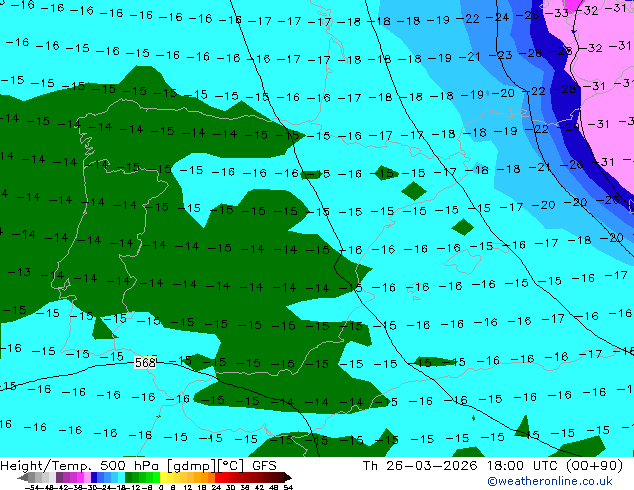This screenshot has height=490, width=634.
Task: Open the weatheronline.co.uk copyright link
Action: pos(550,481)
